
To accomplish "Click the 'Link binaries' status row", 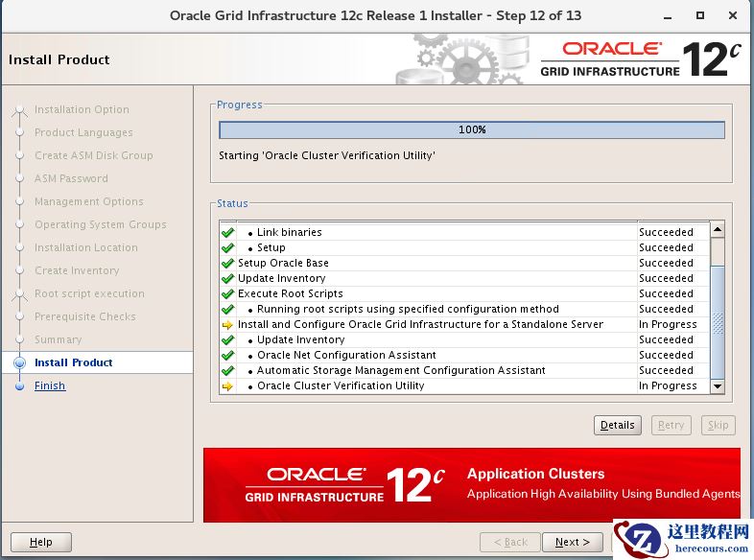I will pos(464,233).
